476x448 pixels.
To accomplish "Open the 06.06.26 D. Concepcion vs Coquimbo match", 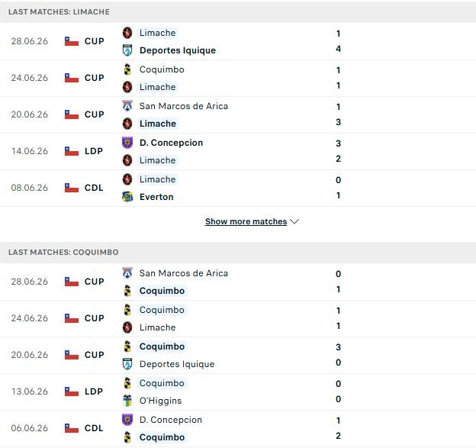I will click(238, 428).
